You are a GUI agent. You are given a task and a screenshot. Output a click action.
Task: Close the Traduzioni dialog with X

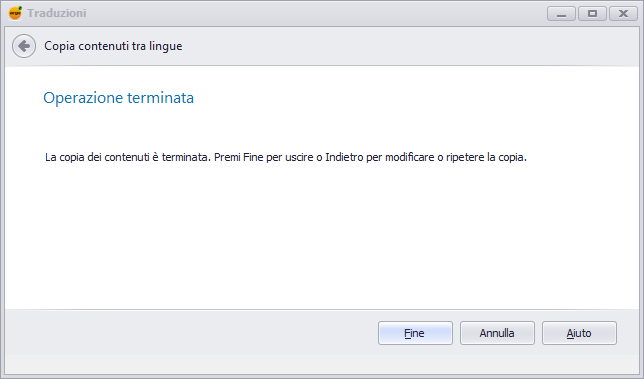pos(623,14)
